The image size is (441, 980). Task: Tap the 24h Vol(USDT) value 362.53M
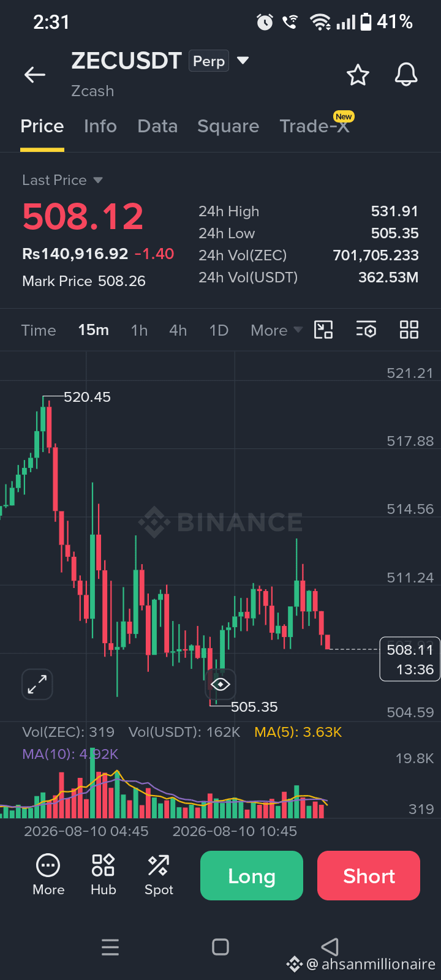[x=388, y=277]
